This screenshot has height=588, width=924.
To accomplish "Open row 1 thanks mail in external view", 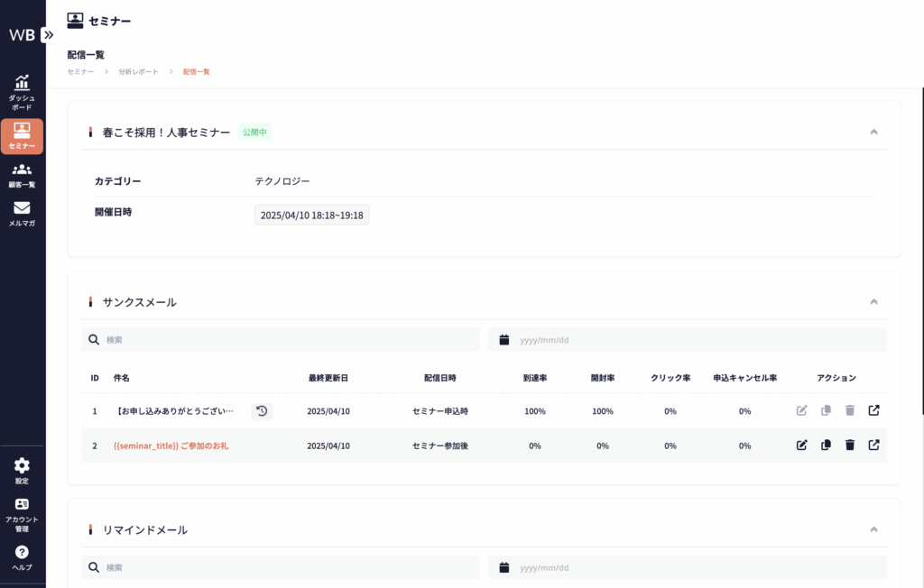I will coord(873,411).
